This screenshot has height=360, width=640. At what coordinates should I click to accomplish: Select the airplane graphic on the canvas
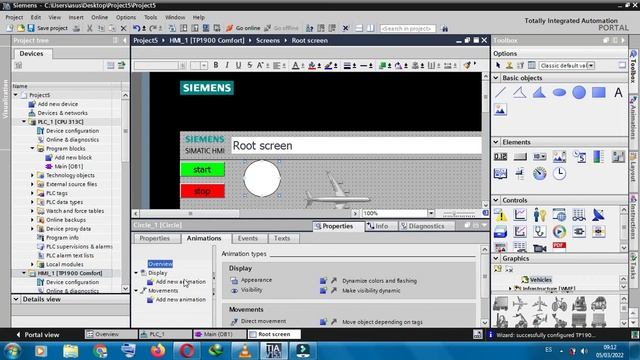[337, 191]
